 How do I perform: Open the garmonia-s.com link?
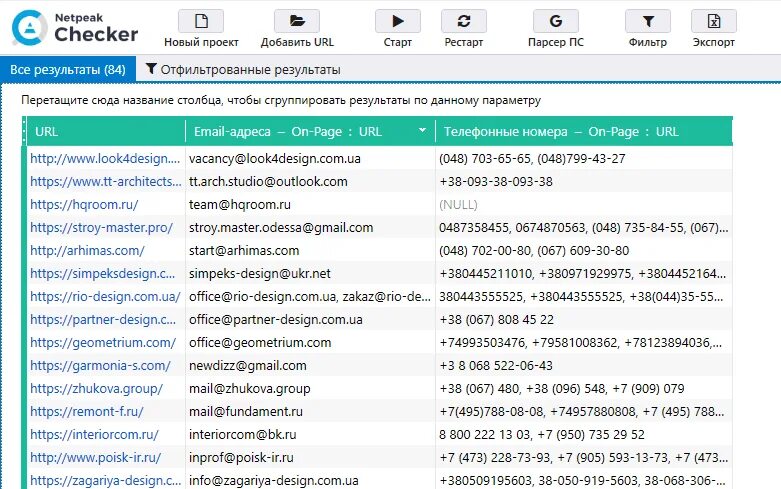click(100, 365)
